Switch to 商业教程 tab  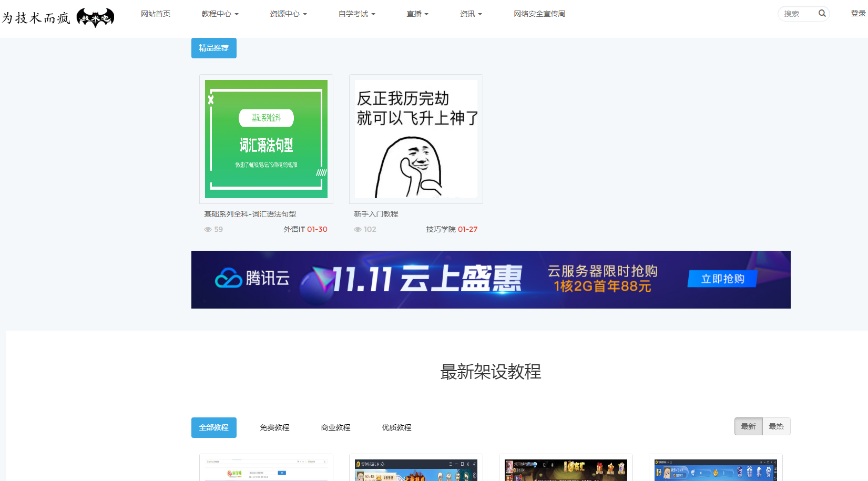[x=335, y=427]
